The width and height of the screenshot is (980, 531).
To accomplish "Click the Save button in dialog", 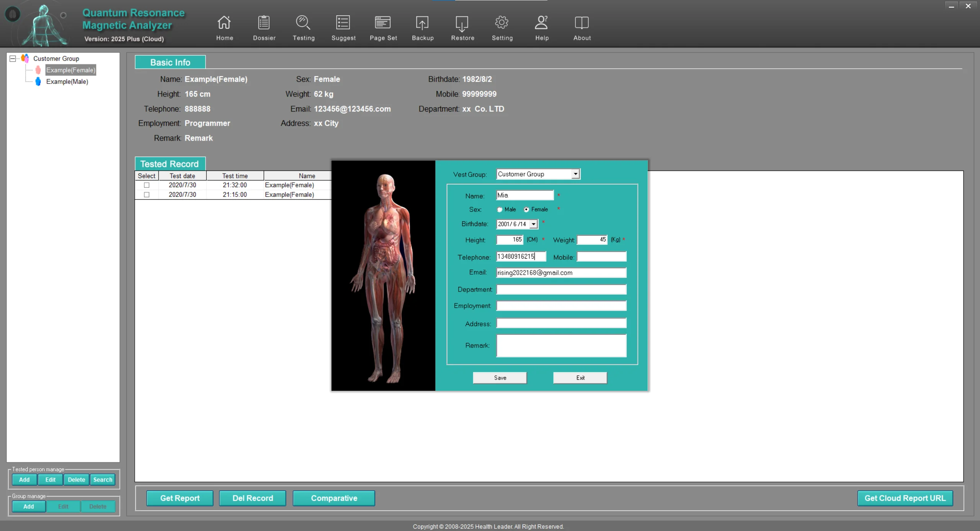I will pos(500,378).
